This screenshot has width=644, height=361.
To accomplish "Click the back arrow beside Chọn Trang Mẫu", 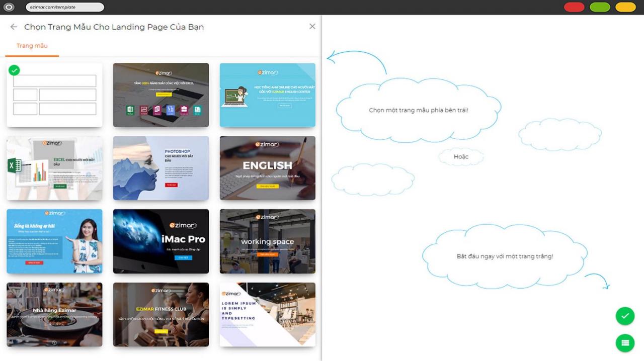I will point(14,27).
